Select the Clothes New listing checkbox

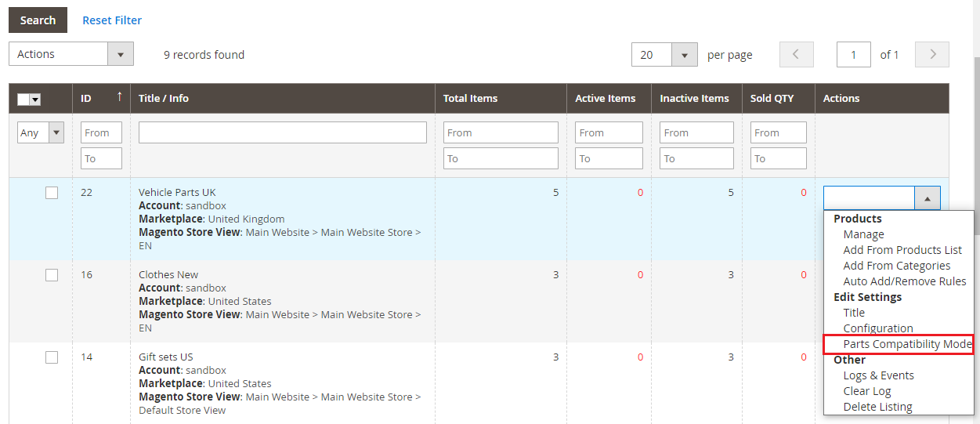(52, 275)
